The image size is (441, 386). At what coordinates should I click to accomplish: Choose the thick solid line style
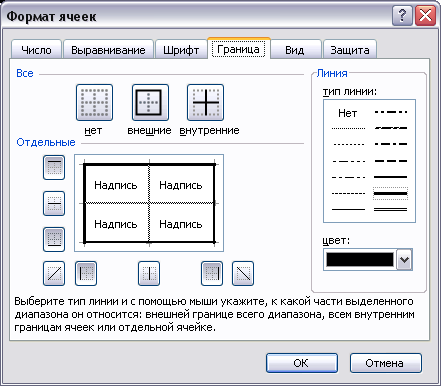coord(390,193)
